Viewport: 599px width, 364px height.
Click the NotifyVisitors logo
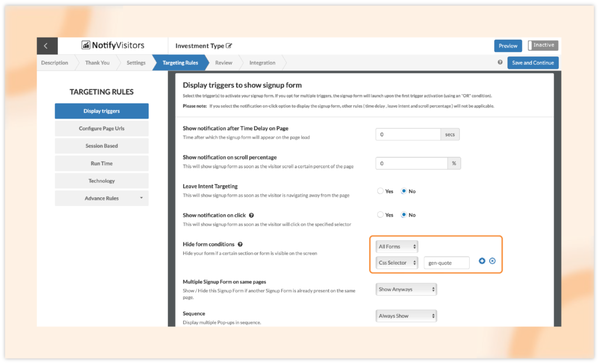(113, 46)
